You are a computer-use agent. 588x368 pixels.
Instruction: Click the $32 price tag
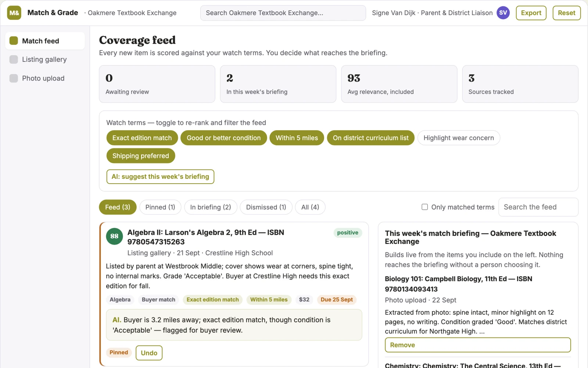pos(304,300)
